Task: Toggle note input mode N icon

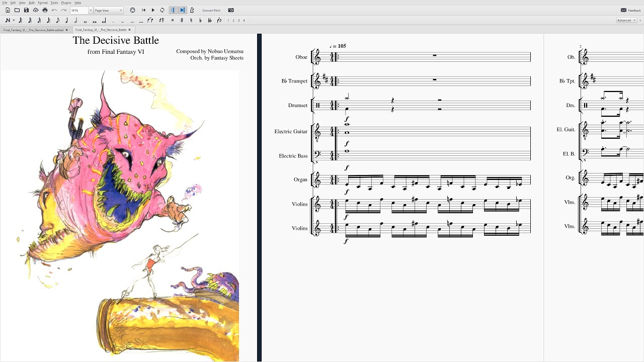Action: 8,20
